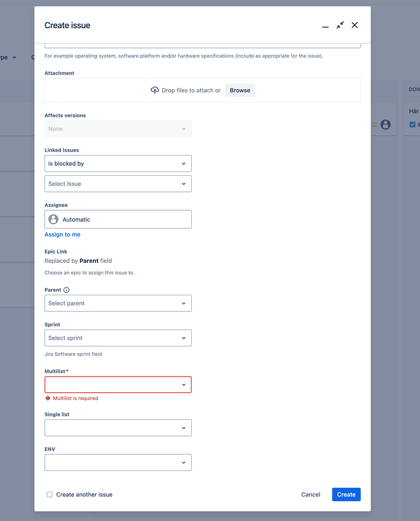Click the 'Sprint' field label
Image resolution: width=420 pixels, height=521 pixels.
pos(52,324)
